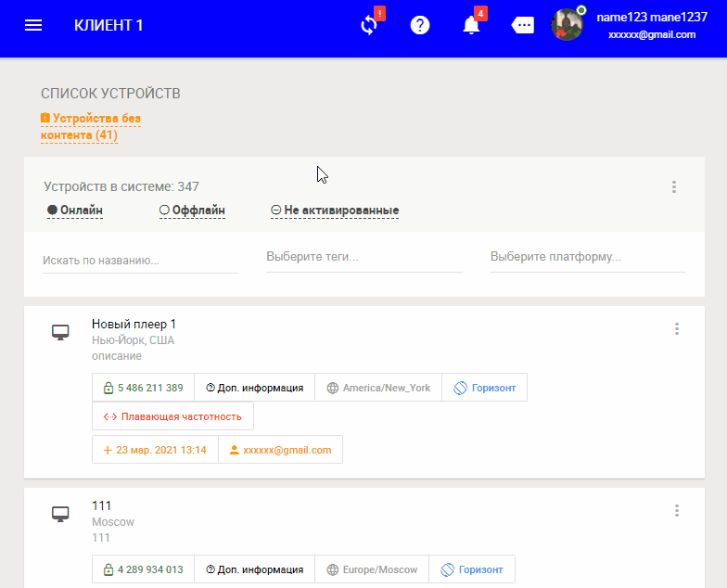
Task: Toggle the Не активированные filter
Action: click(x=335, y=211)
